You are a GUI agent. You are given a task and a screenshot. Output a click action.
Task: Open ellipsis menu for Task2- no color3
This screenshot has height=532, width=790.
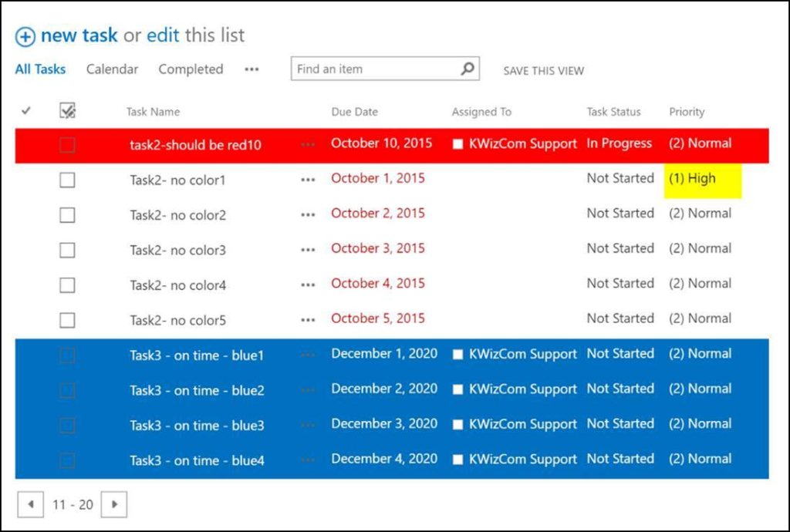[308, 250]
